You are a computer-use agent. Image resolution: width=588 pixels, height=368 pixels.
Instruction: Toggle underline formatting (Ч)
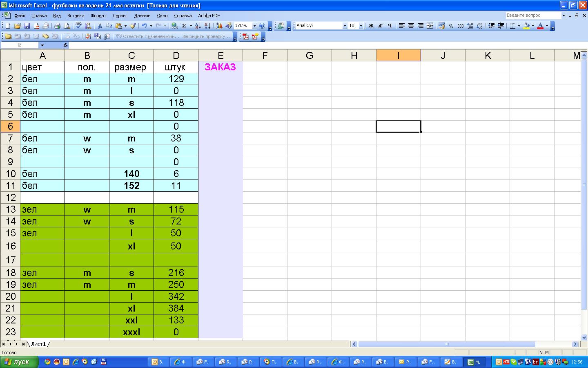click(x=390, y=26)
